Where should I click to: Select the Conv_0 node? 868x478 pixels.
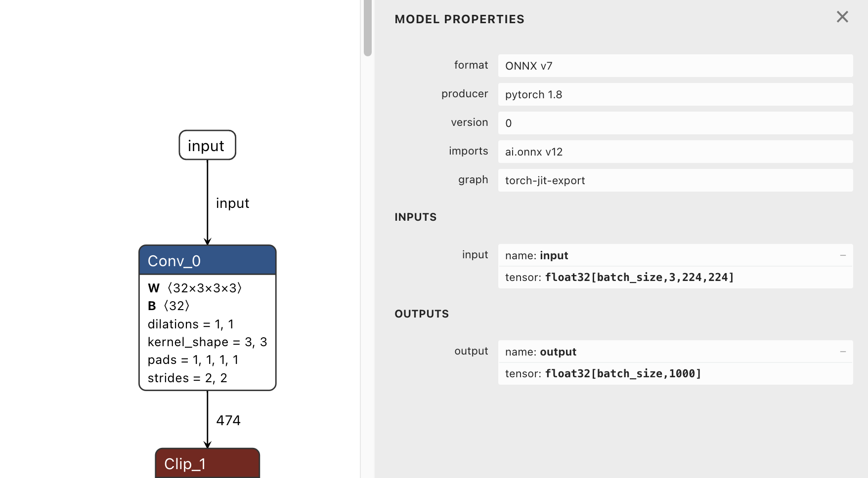[207, 260]
